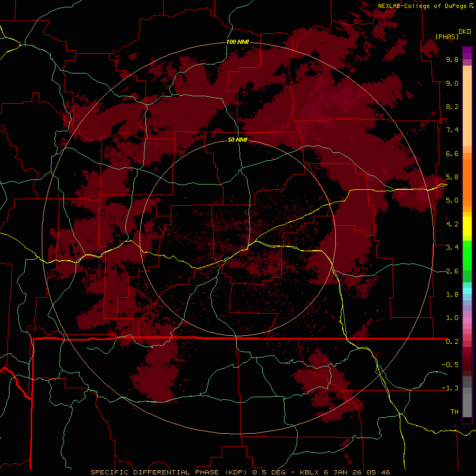The image size is (476, 476).
Task: Click the cyan segment of the color bar
Action: [467, 291]
